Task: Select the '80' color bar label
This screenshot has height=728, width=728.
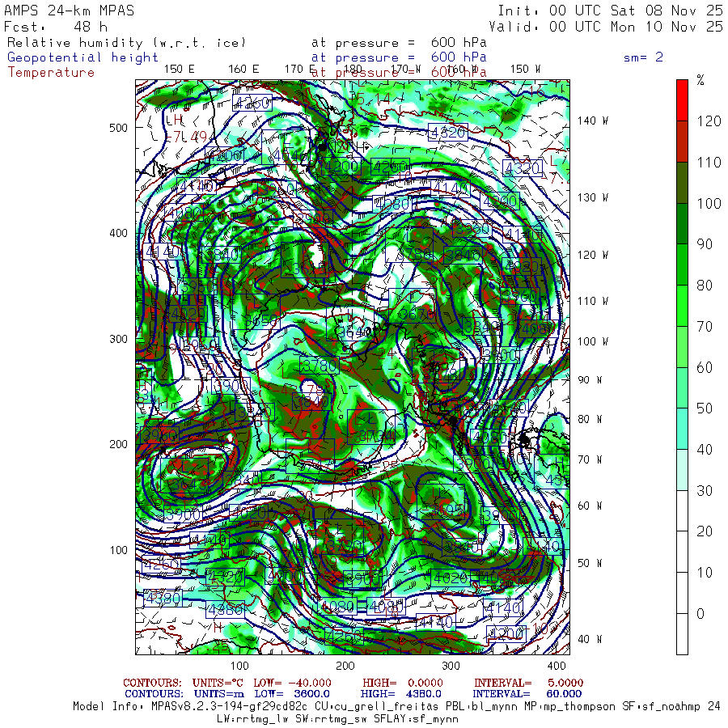Action: point(705,286)
